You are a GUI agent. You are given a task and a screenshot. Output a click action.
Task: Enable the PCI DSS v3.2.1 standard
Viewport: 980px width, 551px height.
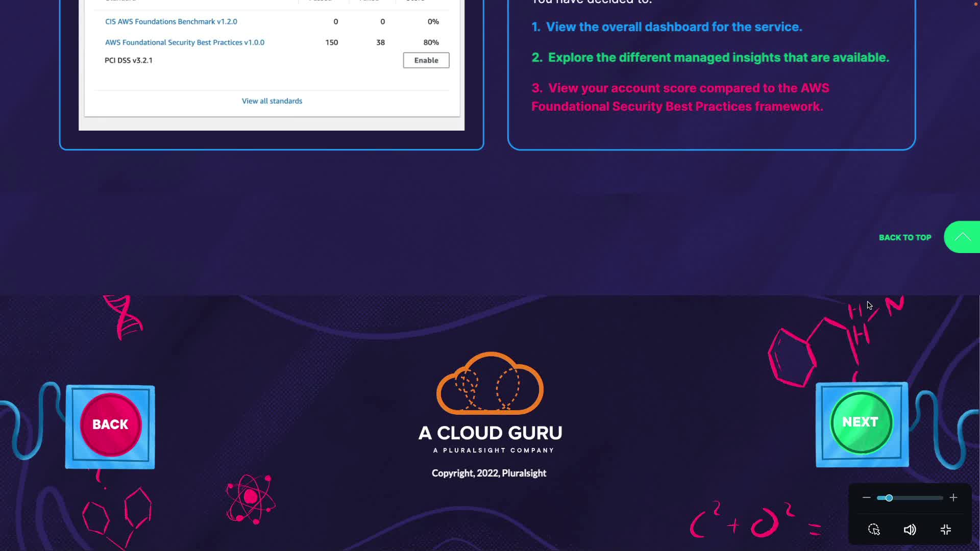tap(426, 60)
